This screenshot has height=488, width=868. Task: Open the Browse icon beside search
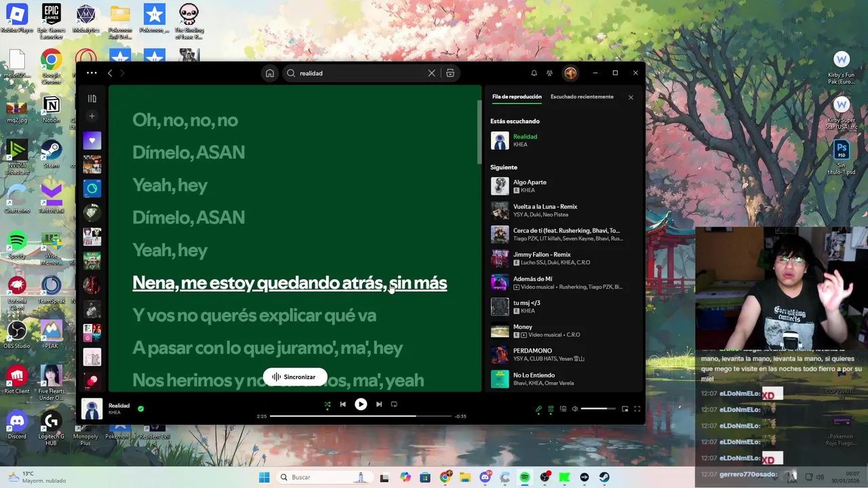[x=450, y=73]
